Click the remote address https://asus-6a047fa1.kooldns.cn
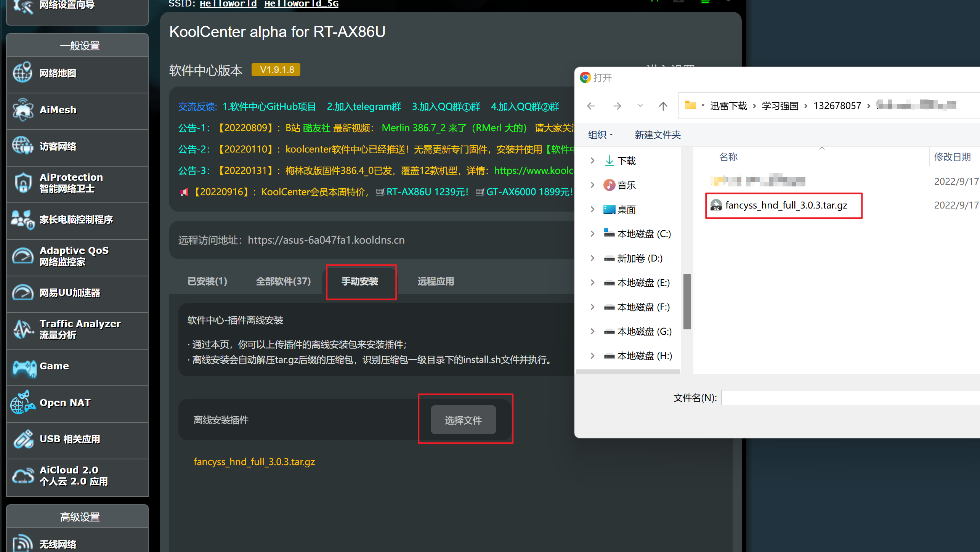The height and width of the screenshot is (552, 980). (326, 240)
